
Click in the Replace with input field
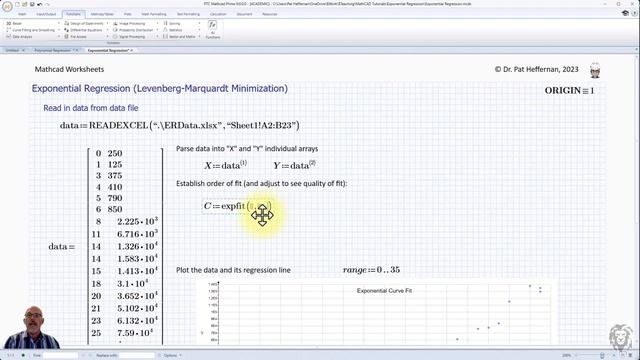coord(137,356)
